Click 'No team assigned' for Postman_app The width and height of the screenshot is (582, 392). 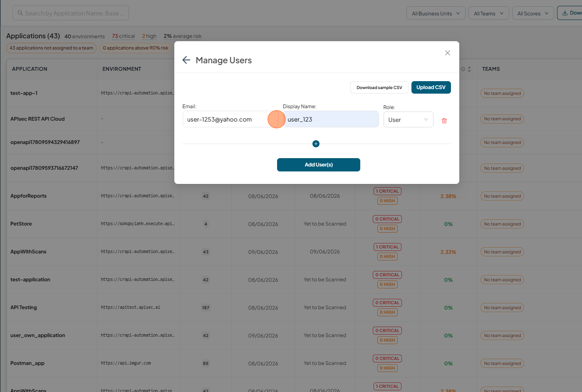(x=502, y=363)
